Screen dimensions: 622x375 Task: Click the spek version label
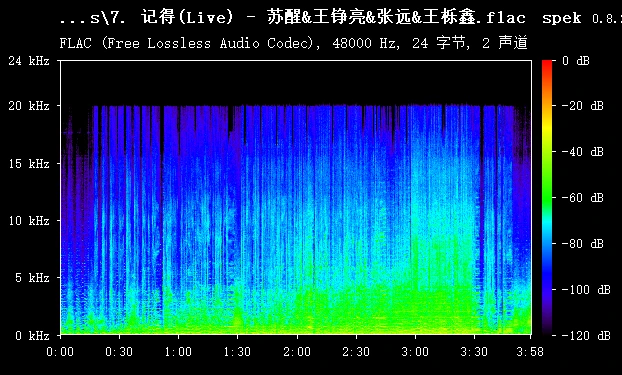582,18
